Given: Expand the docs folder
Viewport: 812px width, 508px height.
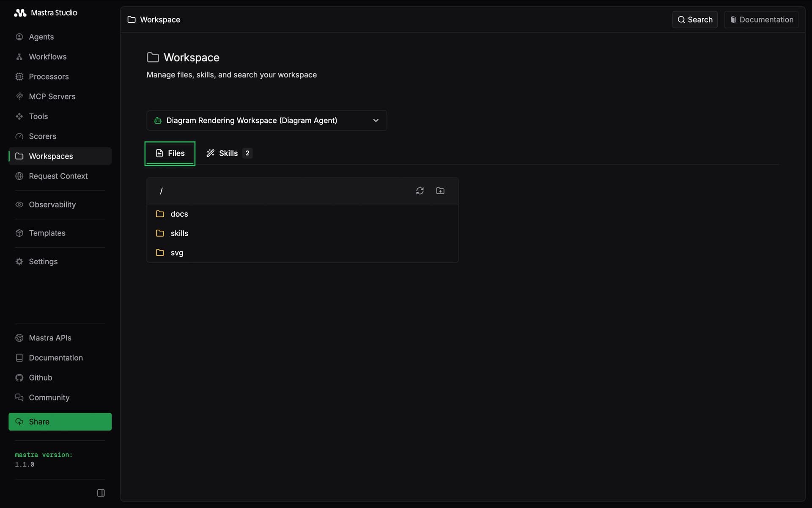Looking at the screenshot, I should pyautogui.click(x=179, y=214).
